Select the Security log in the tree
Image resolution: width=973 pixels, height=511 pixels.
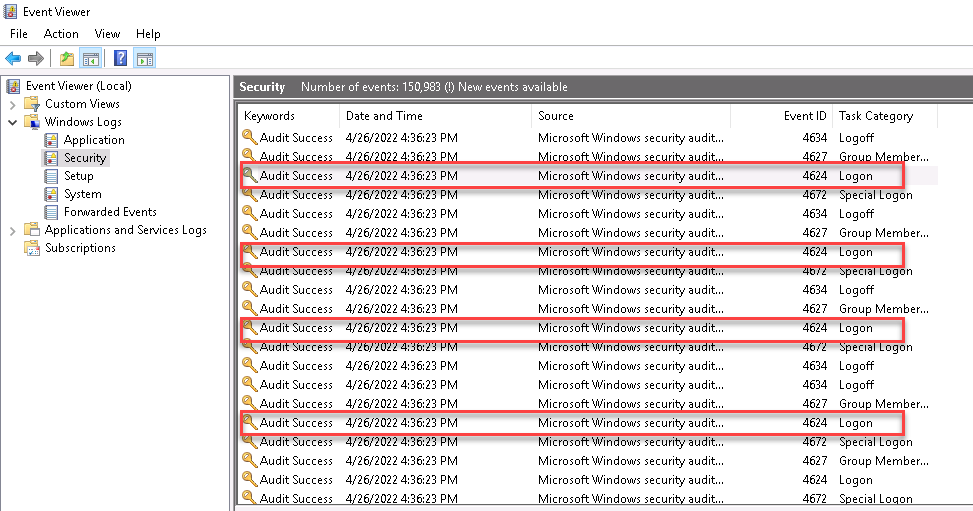(x=85, y=158)
